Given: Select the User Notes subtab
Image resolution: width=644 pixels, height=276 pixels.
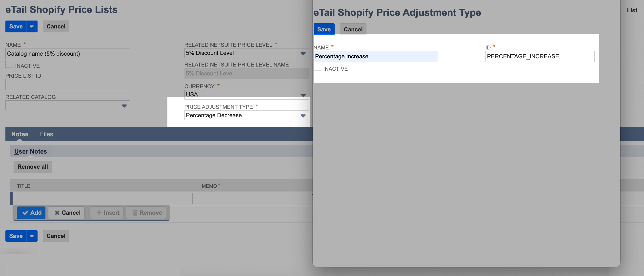Looking at the screenshot, I should pyautogui.click(x=31, y=151).
